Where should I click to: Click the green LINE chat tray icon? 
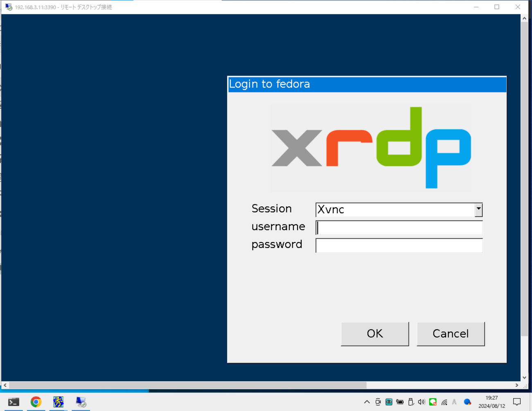tap(433, 402)
